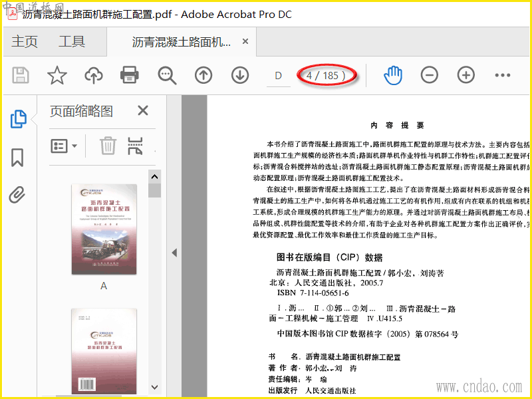Click the Acrobat PDF icon in title bar
This screenshot has height=399, width=532.
[13, 14]
